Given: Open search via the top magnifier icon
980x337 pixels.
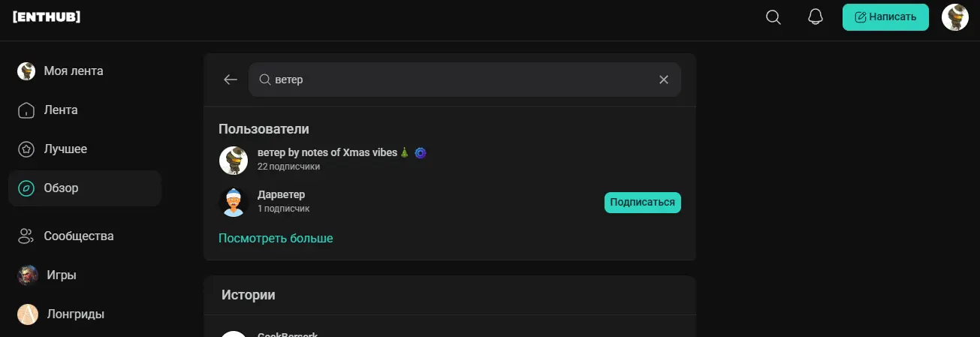Looking at the screenshot, I should (x=773, y=17).
